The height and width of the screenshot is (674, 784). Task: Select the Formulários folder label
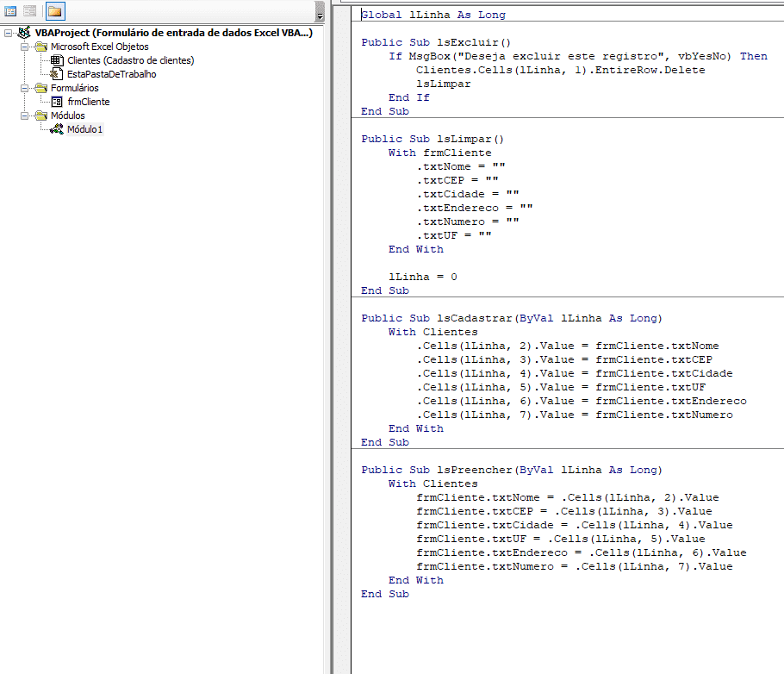74,88
